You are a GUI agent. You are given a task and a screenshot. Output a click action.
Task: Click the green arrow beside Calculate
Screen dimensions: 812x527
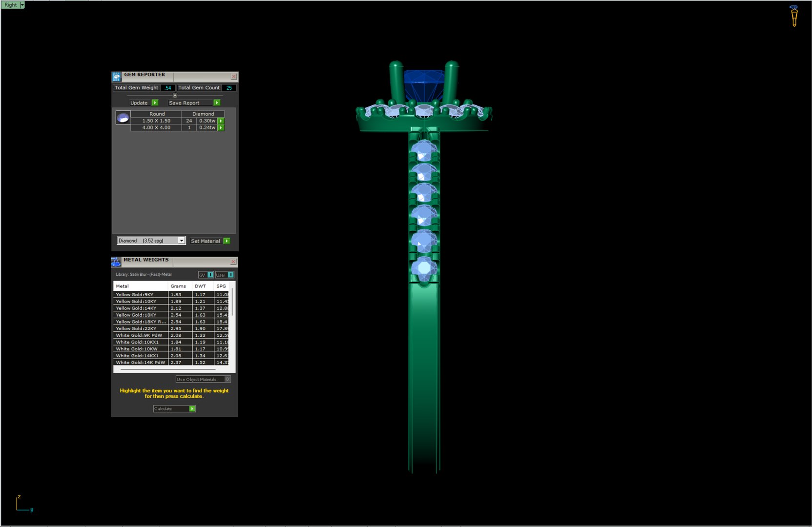[x=192, y=409]
